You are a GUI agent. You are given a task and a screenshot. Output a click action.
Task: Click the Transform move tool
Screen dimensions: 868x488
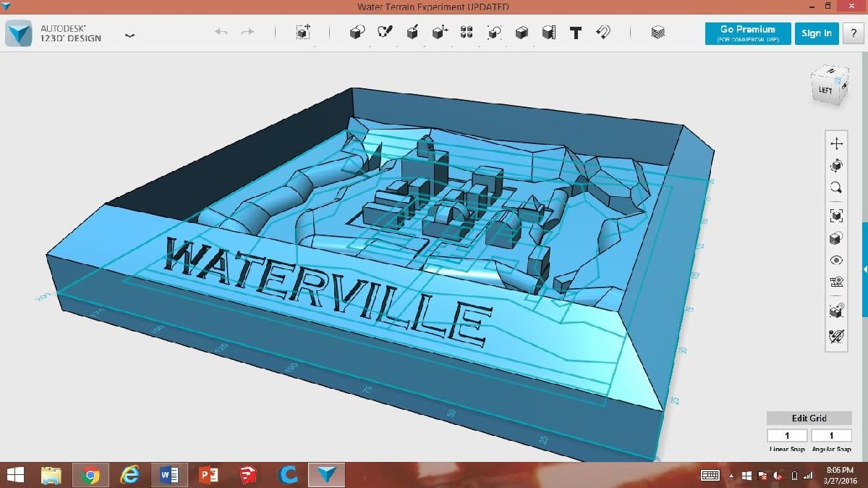point(304,33)
